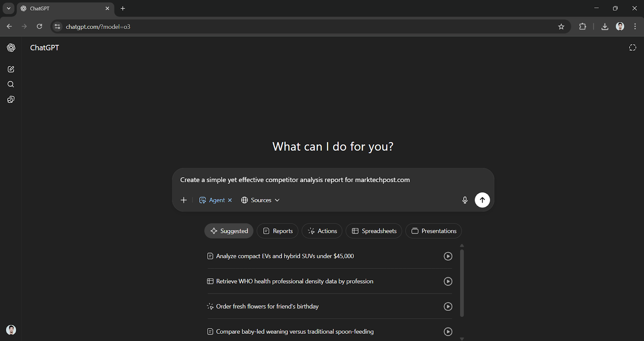Image resolution: width=644 pixels, height=341 pixels.
Task: Go back to previous page
Action: tap(9, 27)
